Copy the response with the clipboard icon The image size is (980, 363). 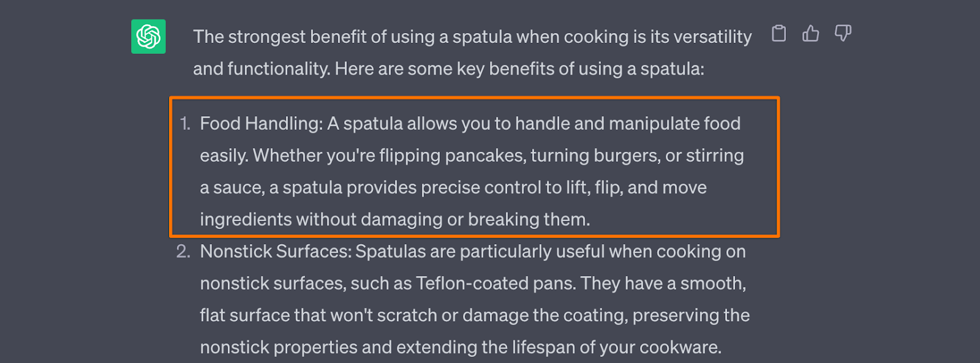pos(778,33)
